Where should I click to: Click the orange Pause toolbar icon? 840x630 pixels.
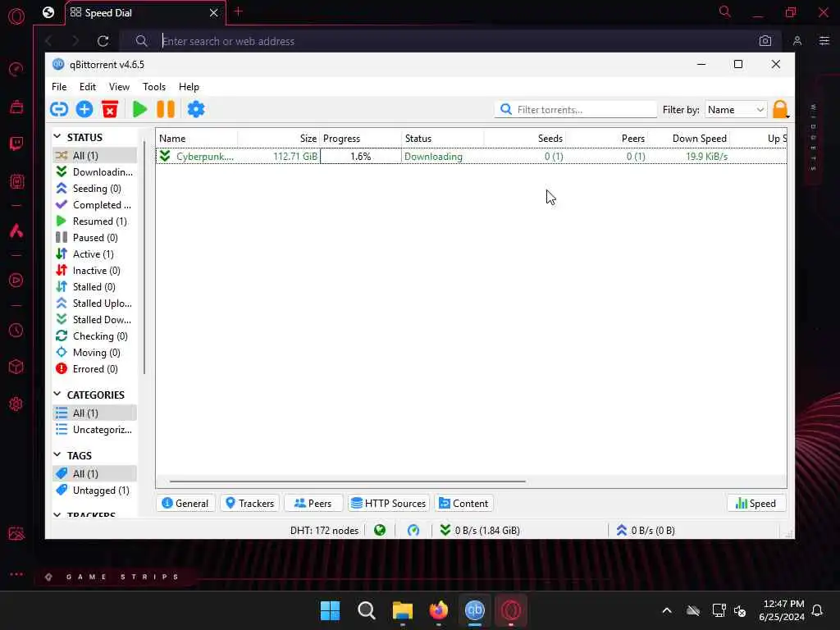click(x=166, y=109)
